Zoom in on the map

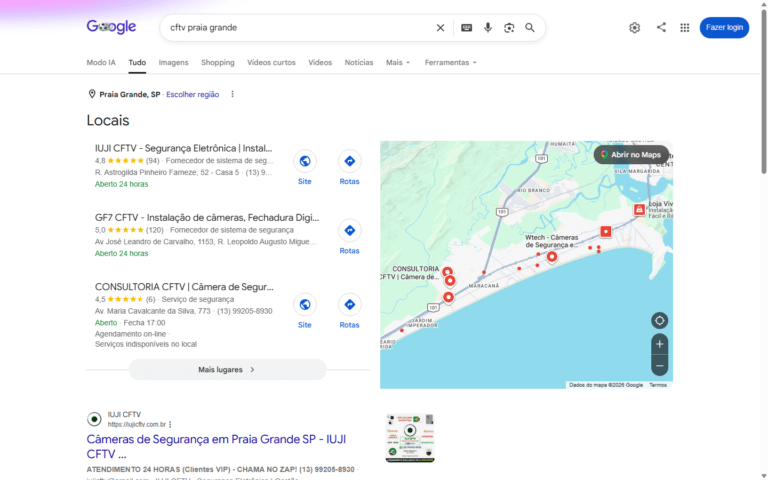pos(659,344)
